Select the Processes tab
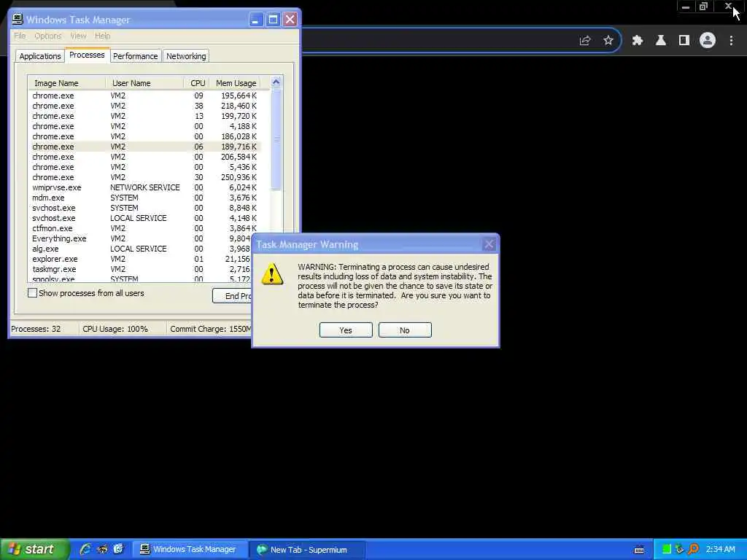 [87, 55]
